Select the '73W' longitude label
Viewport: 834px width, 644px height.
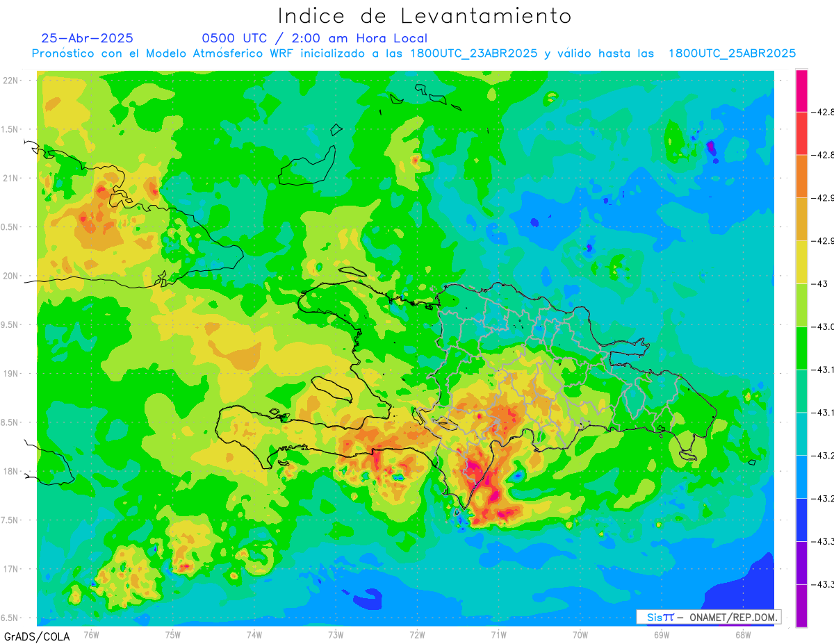point(336,634)
